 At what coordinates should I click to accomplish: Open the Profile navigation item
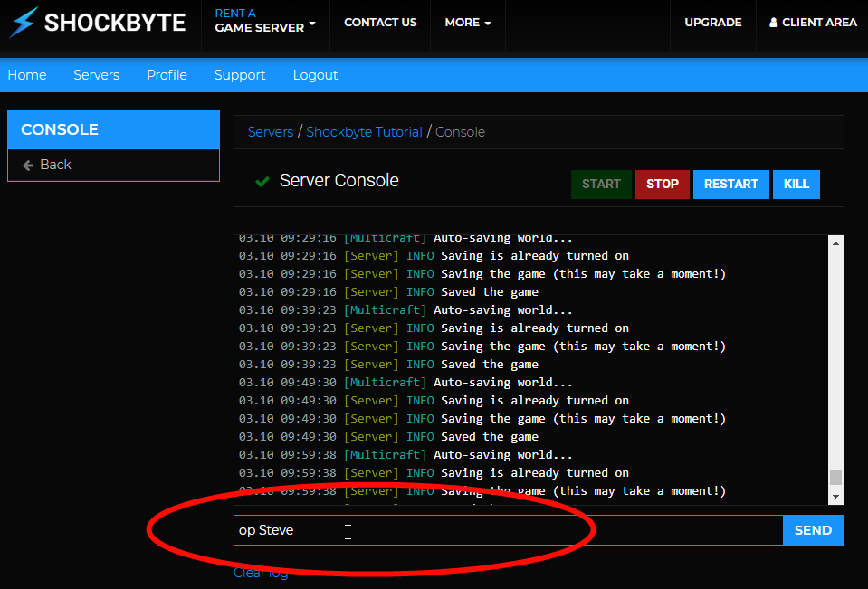pos(167,75)
